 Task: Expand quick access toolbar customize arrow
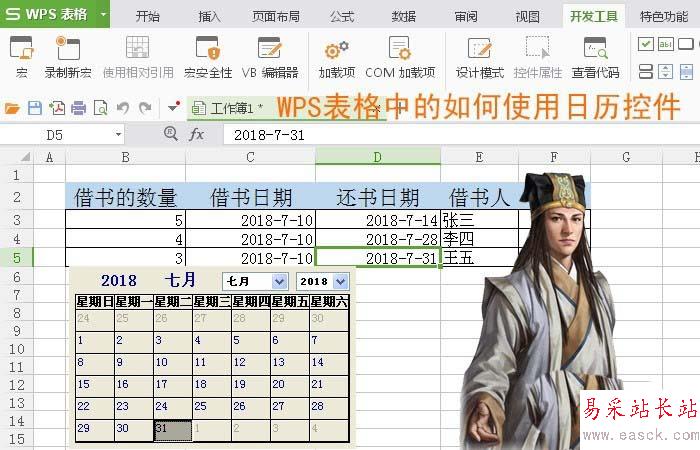(173, 107)
